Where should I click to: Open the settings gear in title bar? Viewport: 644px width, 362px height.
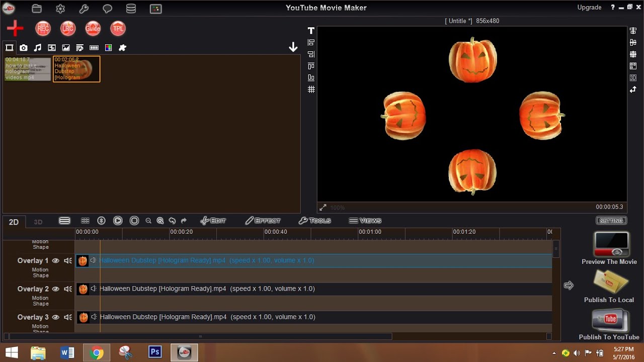coord(60,8)
